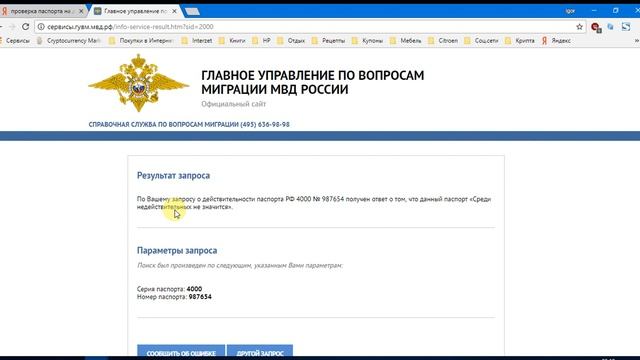The height and width of the screenshot is (360, 640).
Task: Open the Яндекс bookmark
Action: (556, 40)
